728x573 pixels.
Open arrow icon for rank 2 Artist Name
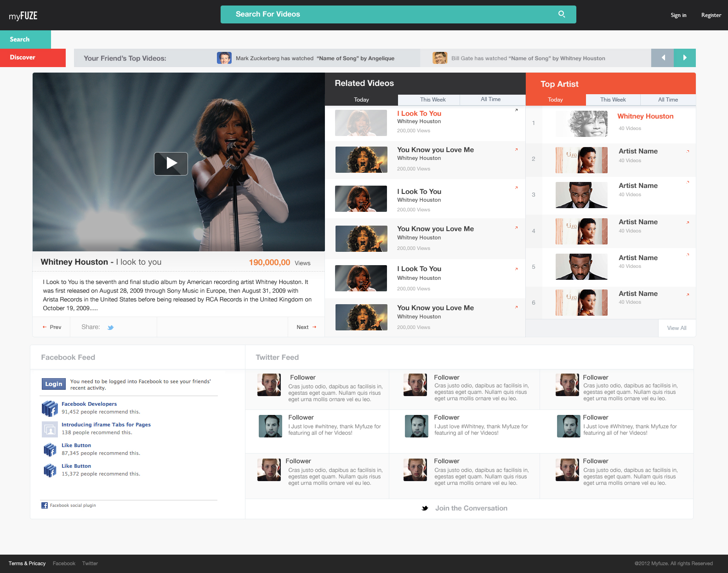pos(688,151)
